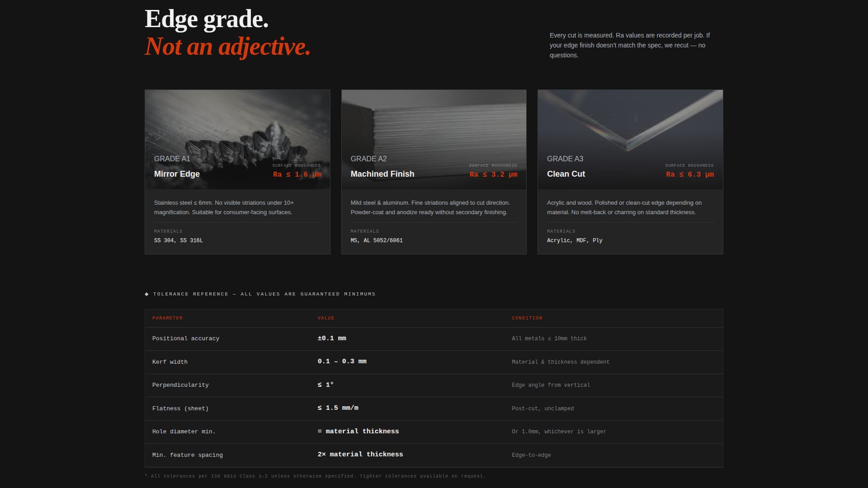Click the Ra ≤ 6.3 µm roughness value

point(689,174)
